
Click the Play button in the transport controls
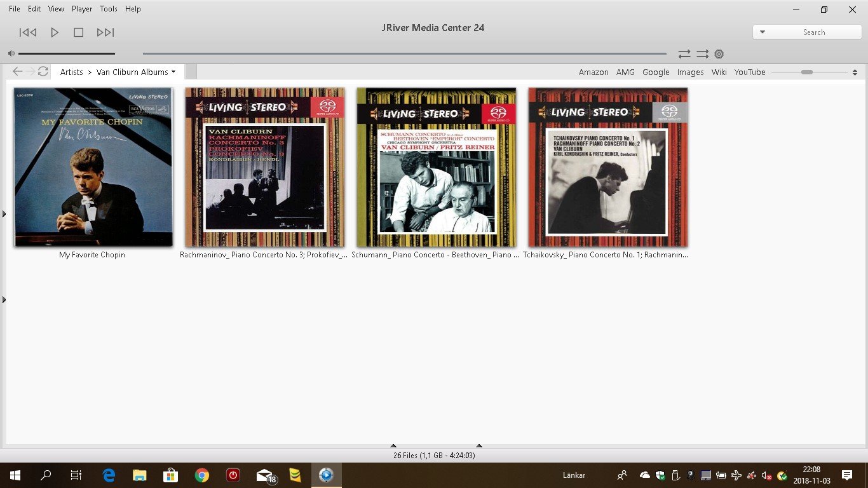55,32
